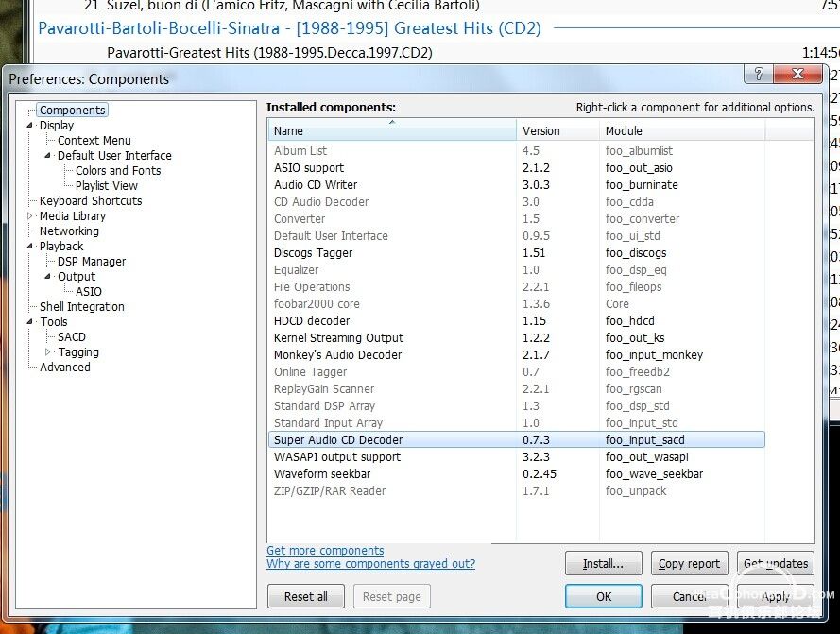Expand the Media Library node
840x634 pixels.
(30, 216)
